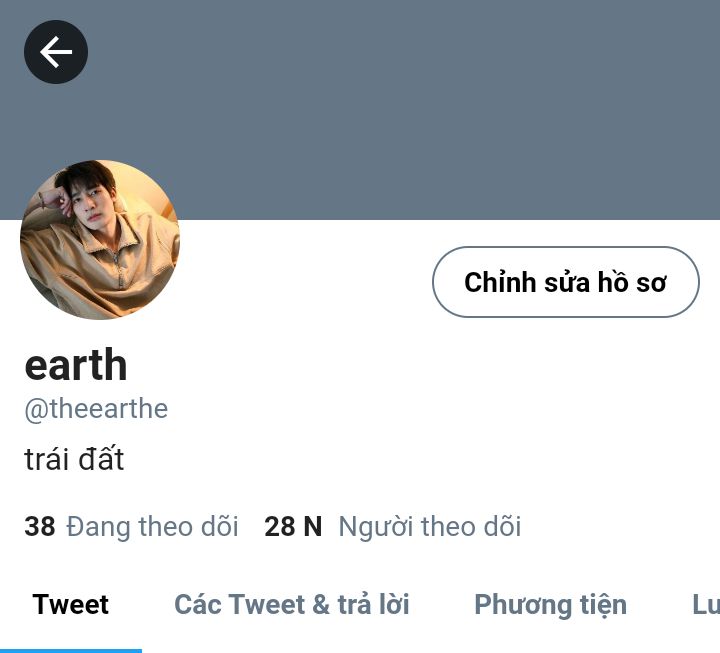Image resolution: width=720 pixels, height=653 pixels.
Task: Click the Người theo dõi link
Action: tap(430, 526)
